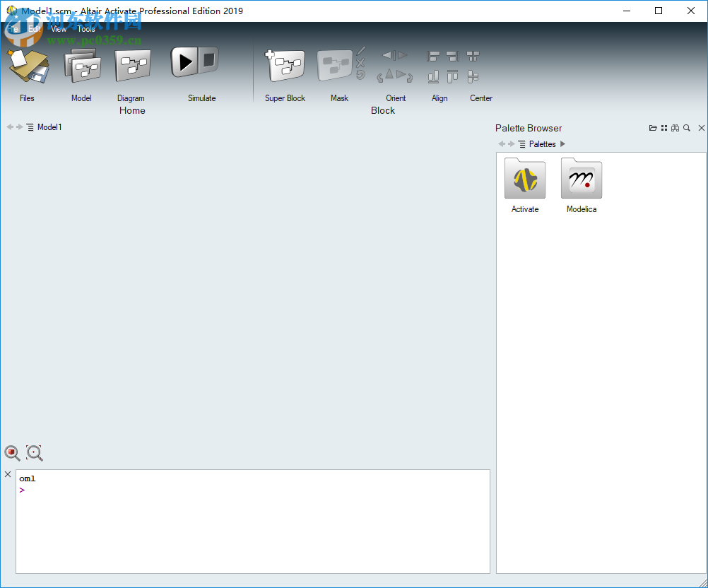Click the Model1 breadcrumb in diagram
This screenshot has width=708, height=588.
pyautogui.click(x=49, y=127)
